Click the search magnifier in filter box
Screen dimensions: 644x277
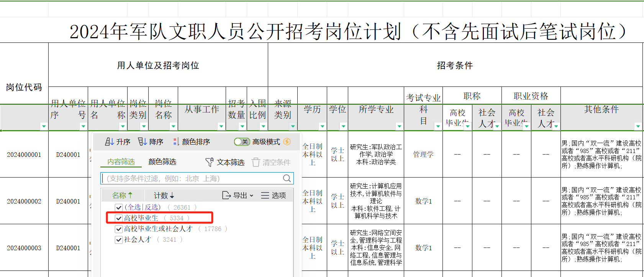tap(287, 178)
